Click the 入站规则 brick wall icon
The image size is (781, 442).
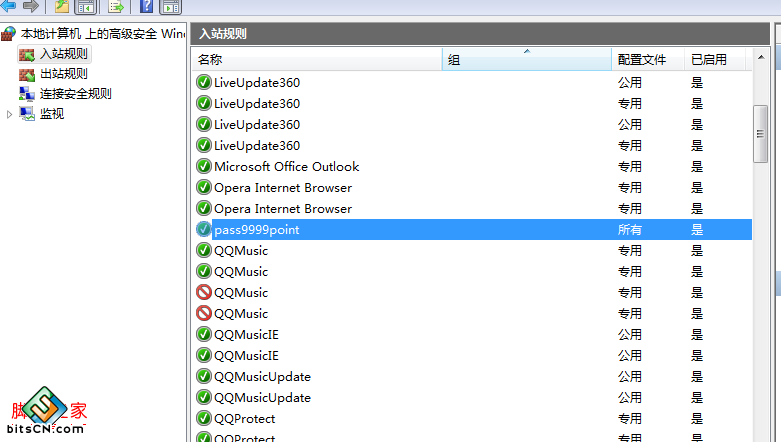26,54
